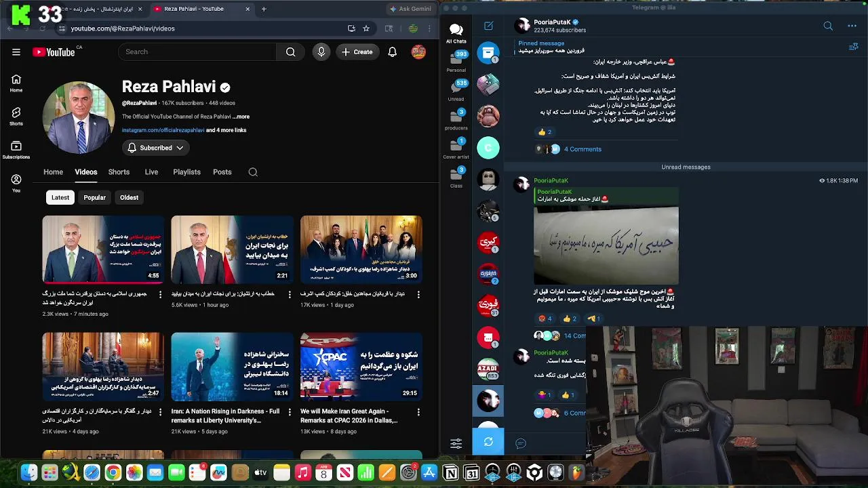868x488 pixels.
Task: Open producers folder in Telegram
Action: 456,119
